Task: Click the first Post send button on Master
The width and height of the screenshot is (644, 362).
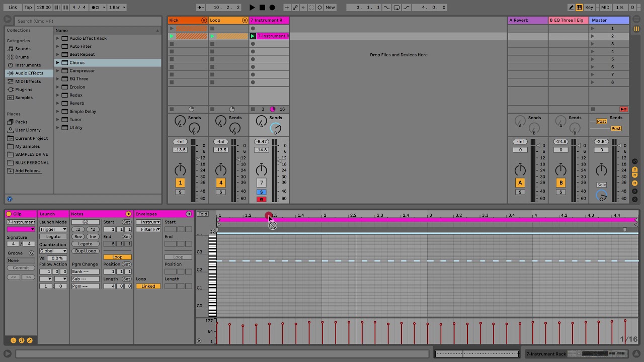Action: point(601,121)
